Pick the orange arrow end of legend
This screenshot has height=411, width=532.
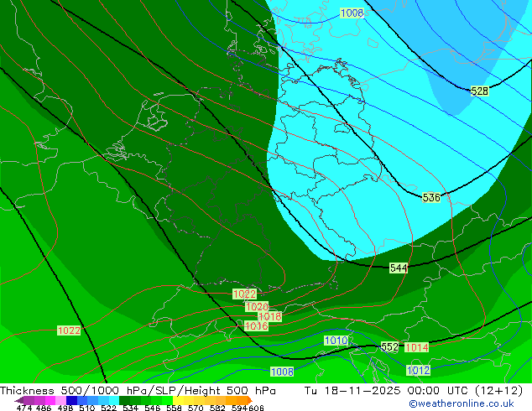click(250, 400)
